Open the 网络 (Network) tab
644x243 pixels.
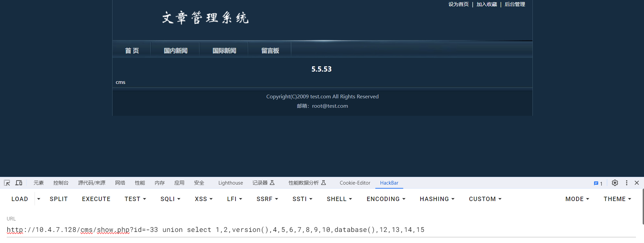coord(120,183)
